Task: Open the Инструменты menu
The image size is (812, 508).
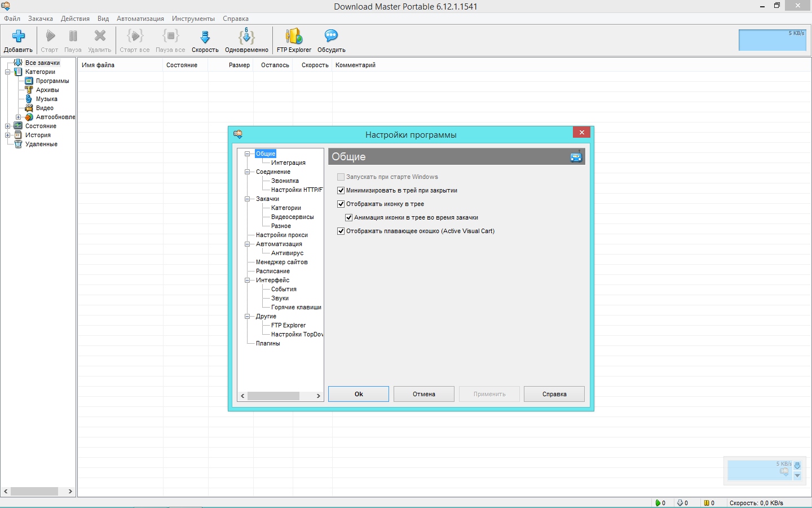Action: coord(193,19)
